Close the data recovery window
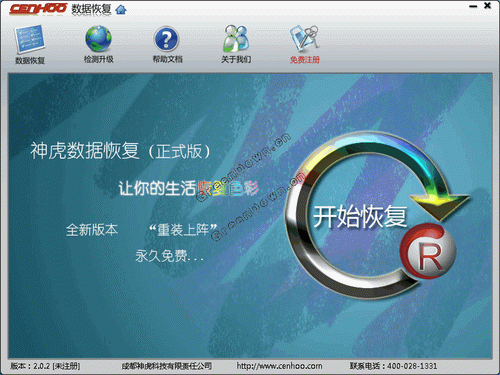The height and width of the screenshot is (375, 500). pos(487,5)
